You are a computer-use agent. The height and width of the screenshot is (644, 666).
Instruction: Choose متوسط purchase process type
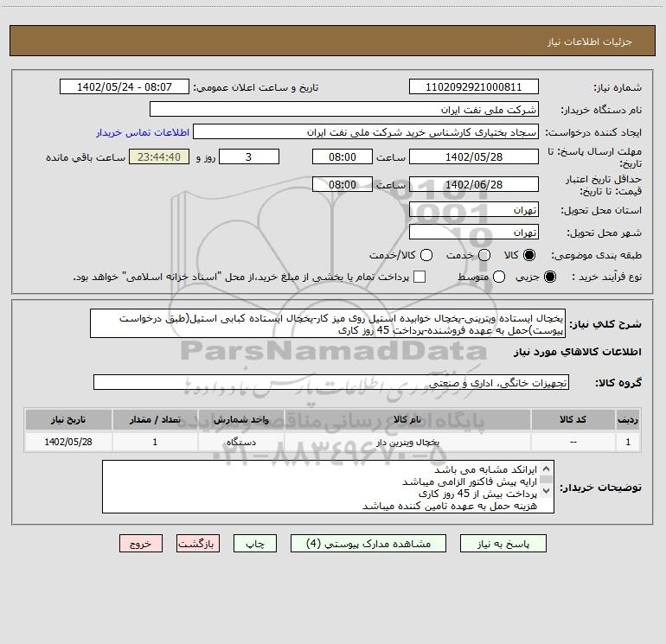tap(499, 277)
